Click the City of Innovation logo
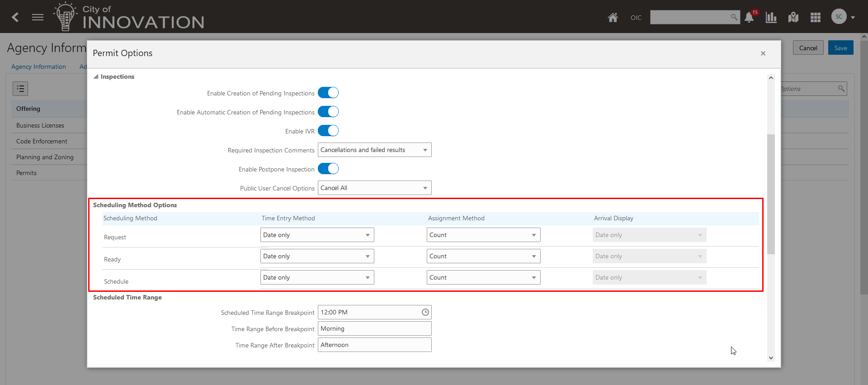 point(129,17)
